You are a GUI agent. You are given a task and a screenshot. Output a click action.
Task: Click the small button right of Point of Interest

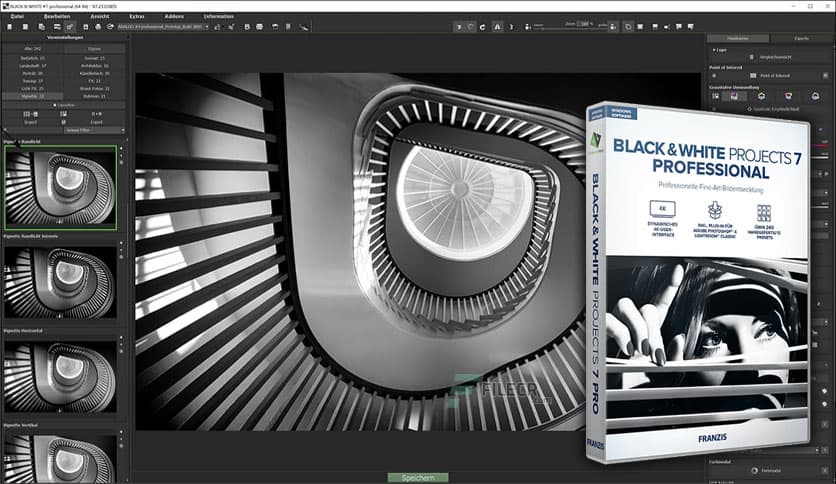(825, 76)
